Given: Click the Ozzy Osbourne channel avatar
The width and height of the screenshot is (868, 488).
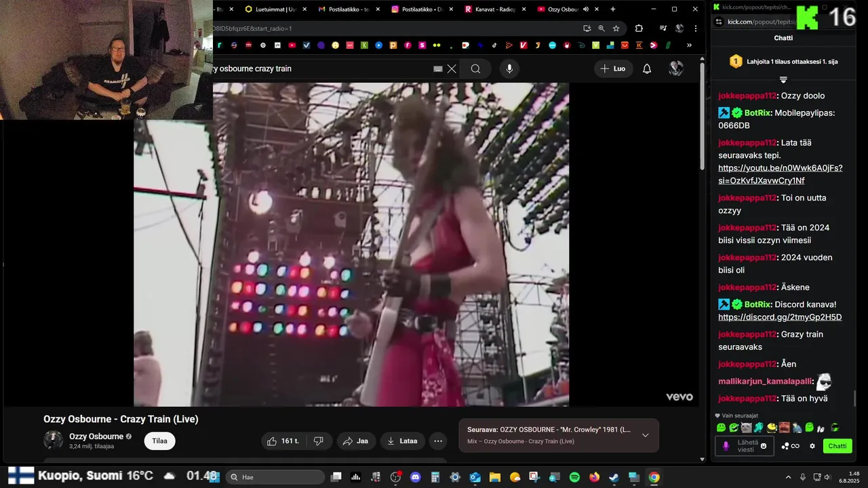Looking at the screenshot, I should [53, 441].
